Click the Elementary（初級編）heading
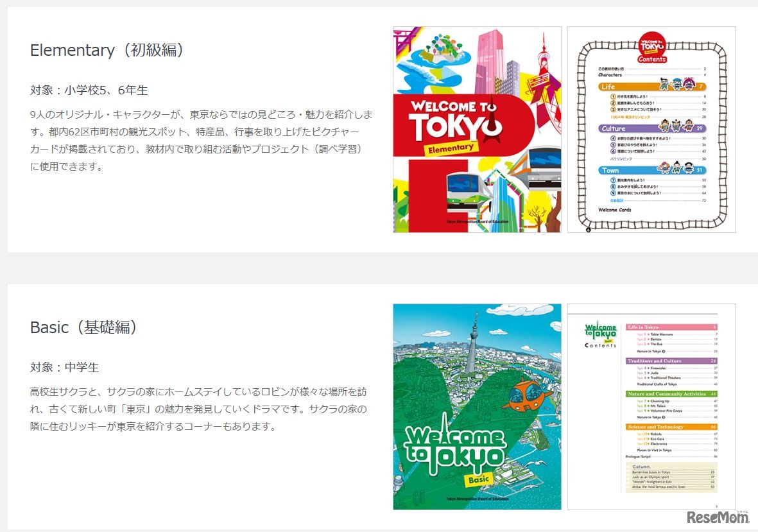This screenshot has width=758, height=532. [x=107, y=50]
